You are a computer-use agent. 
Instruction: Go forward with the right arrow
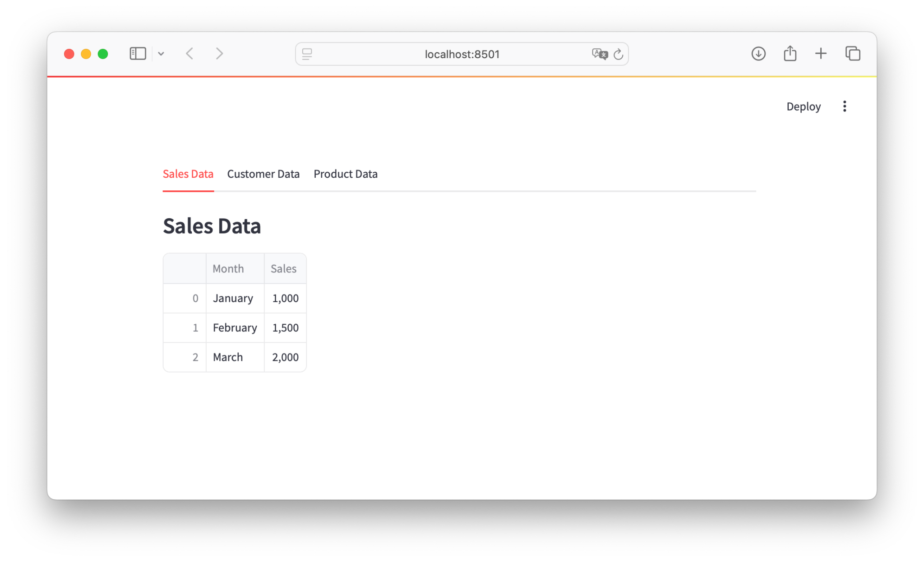click(219, 54)
